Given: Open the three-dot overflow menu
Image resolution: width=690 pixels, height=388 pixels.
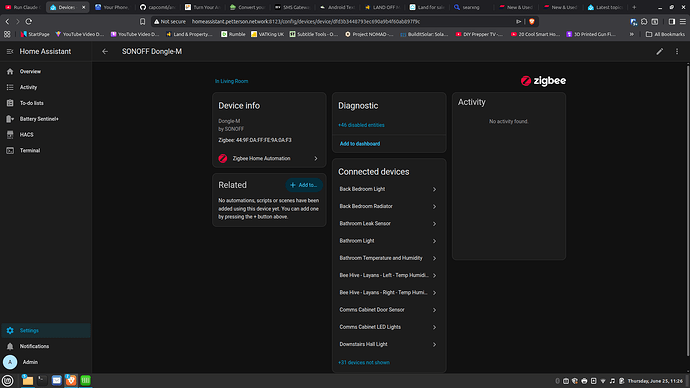Looking at the screenshot, I should pyautogui.click(x=677, y=51).
